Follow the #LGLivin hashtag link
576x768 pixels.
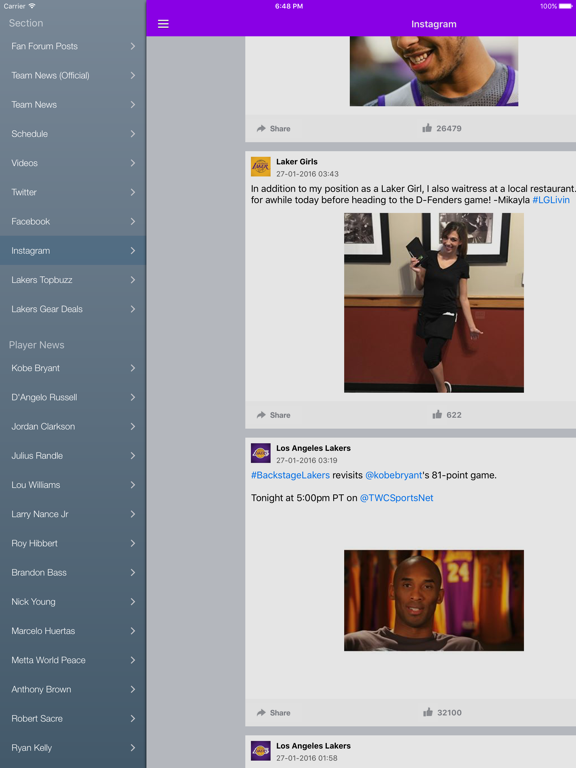tap(551, 200)
